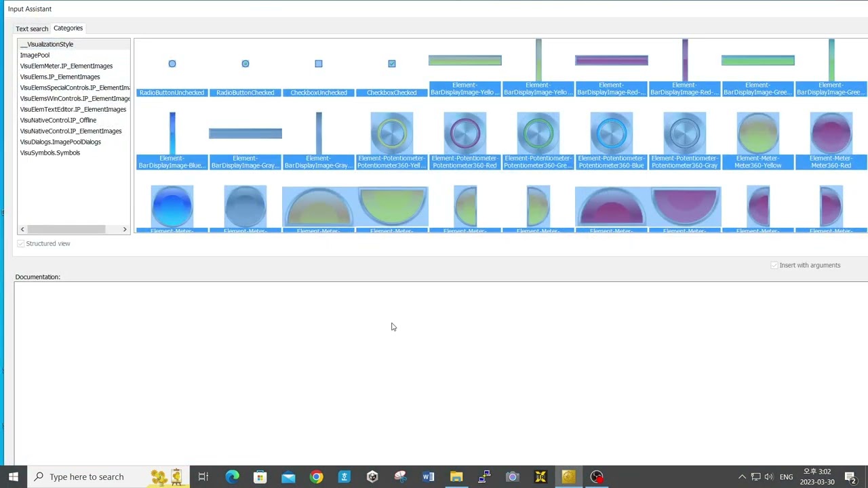Pick the CheckboxChecked image

[x=392, y=64]
